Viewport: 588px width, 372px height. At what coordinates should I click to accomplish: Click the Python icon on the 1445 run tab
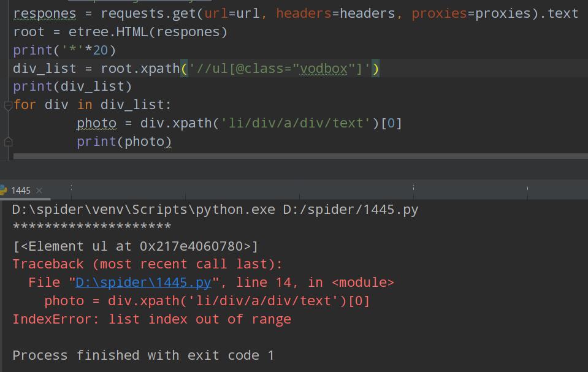(4, 190)
